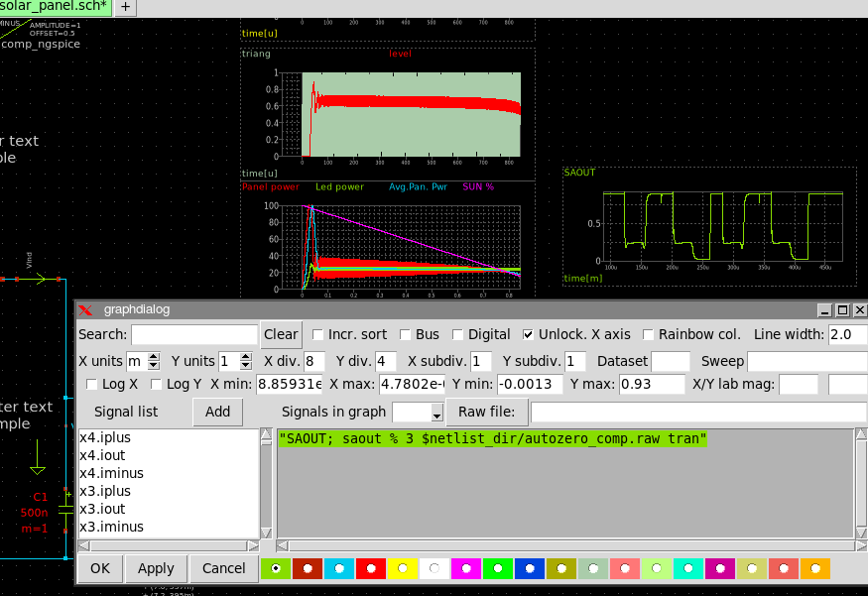Image resolution: width=868 pixels, height=596 pixels.
Task: Enable the Log Y checkbox
Action: [x=157, y=384]
